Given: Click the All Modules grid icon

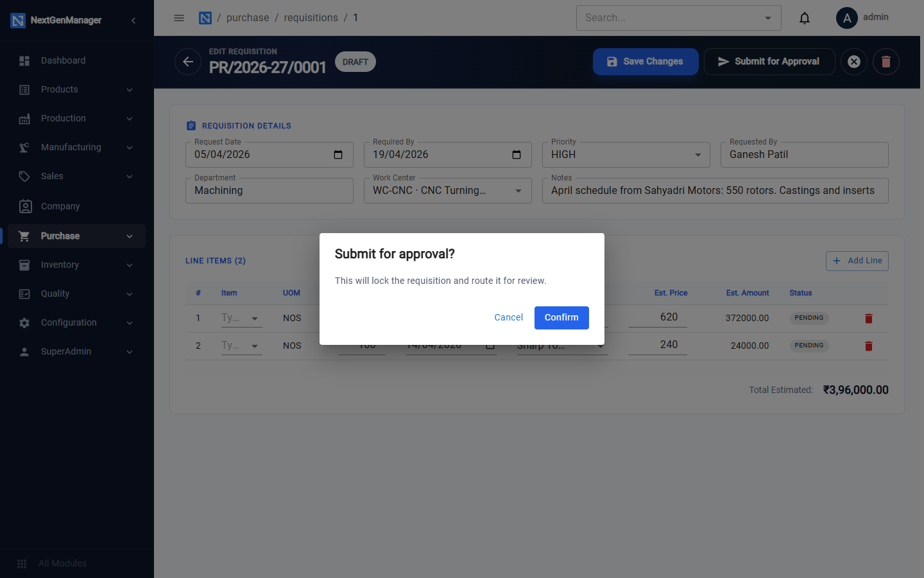Looking at the screenshot, I should [x=22, y=564].
